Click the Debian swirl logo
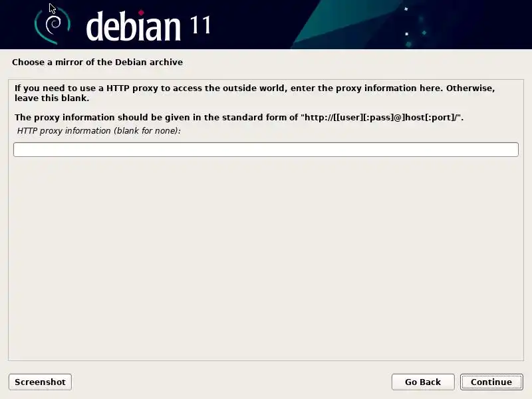The width and height of the screenshot is (532, 399). 53,26
